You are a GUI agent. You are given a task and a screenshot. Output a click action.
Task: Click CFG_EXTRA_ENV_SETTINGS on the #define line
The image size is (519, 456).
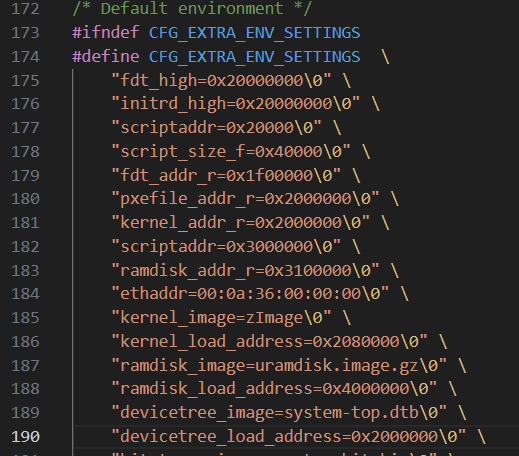pyautogui.click(x=254, y=57)
